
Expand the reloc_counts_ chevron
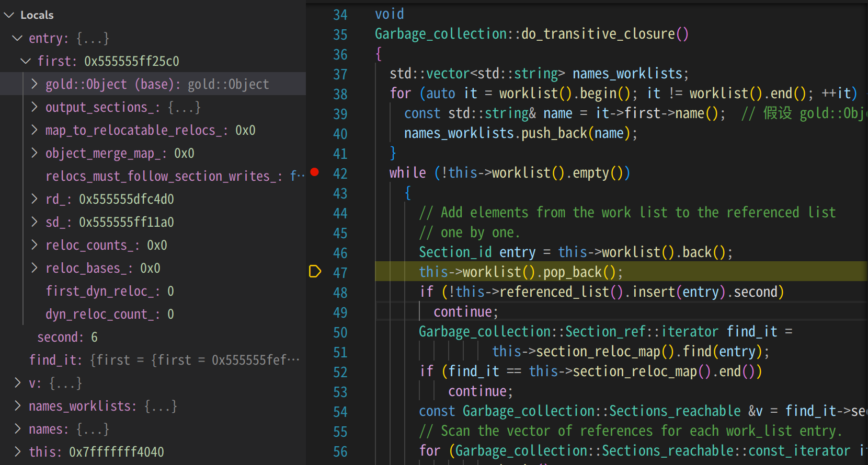(x=34, y=245)
